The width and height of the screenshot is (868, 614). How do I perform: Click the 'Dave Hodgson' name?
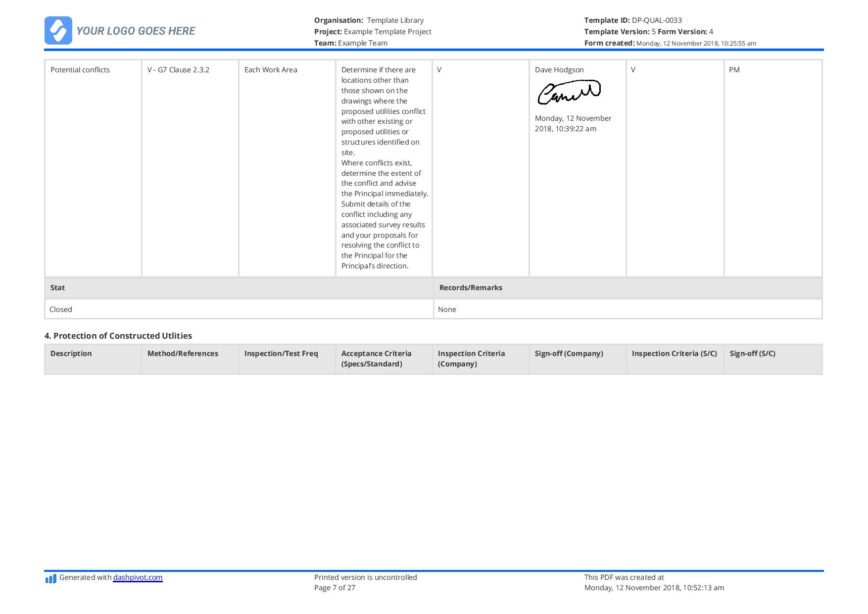click(559, 70)
